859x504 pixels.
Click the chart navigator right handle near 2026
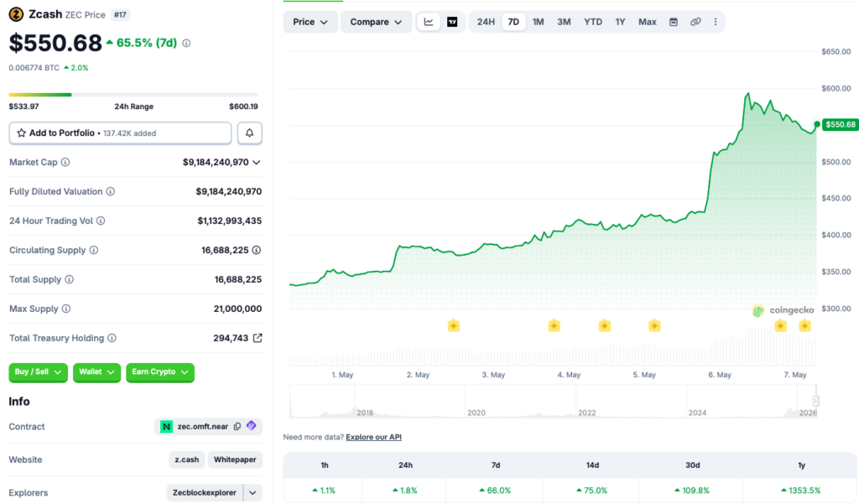815,401
